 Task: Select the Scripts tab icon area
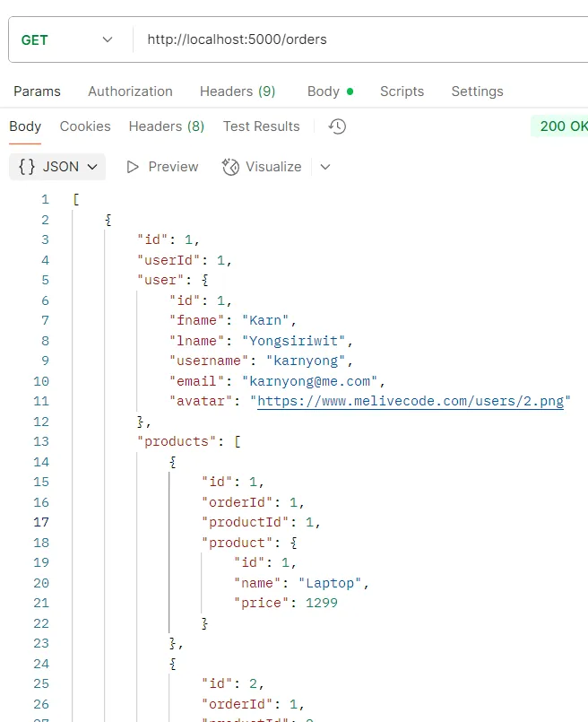(x=402, y=91)
